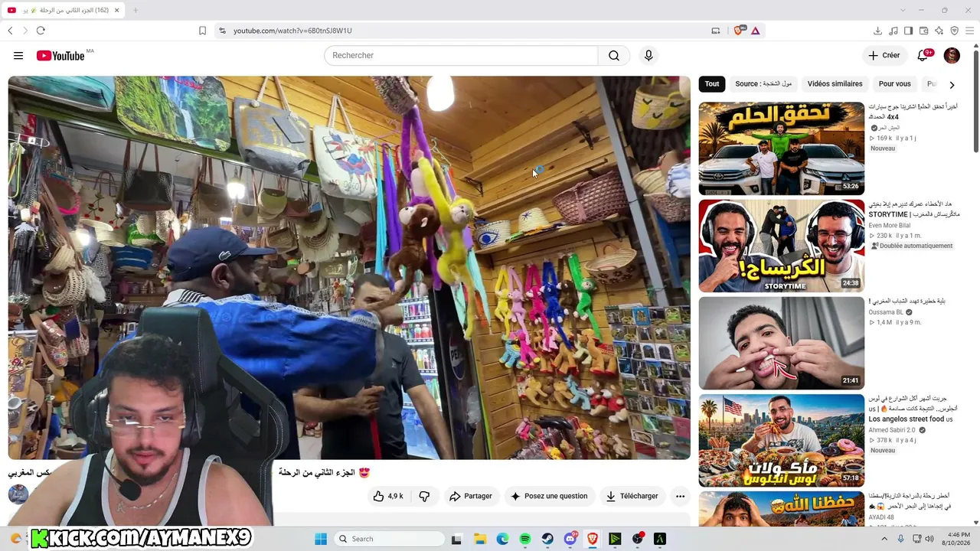Open site settings icon in address bar
This screenshot has width=980, height=551.
pyautogui.click(x=222, y=31)
